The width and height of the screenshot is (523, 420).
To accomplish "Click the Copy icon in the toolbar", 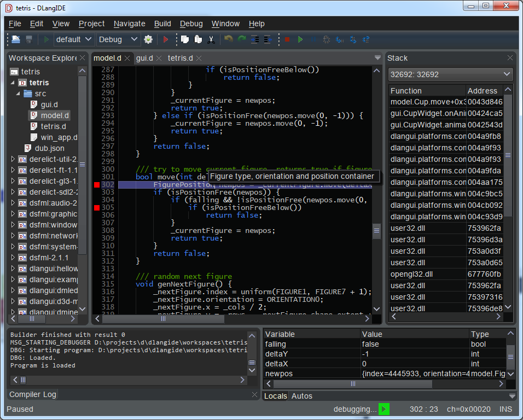I will pos(185,39).
